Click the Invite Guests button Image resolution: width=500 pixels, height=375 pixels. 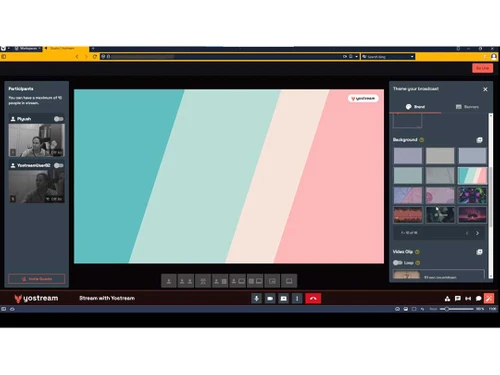37,279
